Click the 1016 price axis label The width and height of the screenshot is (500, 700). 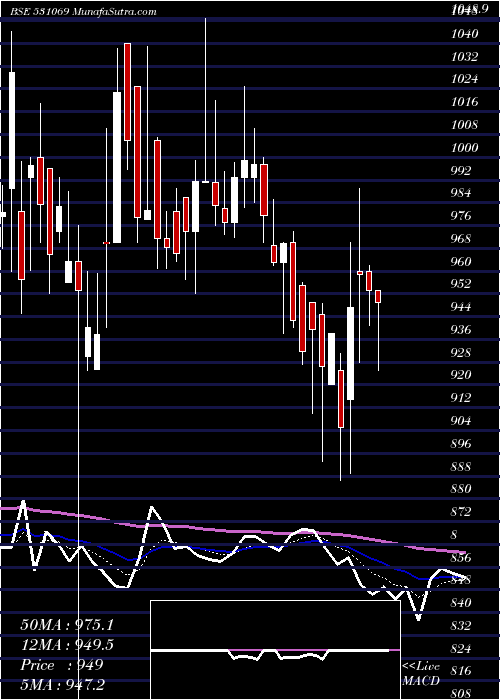(x=464, y=102)
